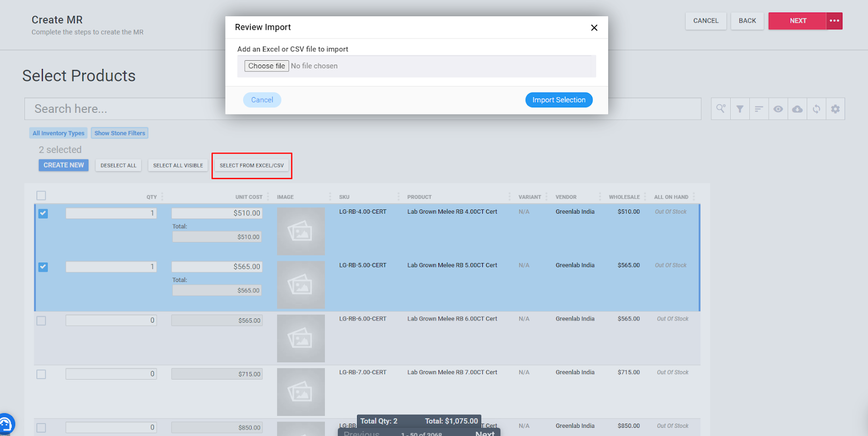Toggle the select-all header checkbox
The width and height of the screenshot is (868, 436).
(41, 196)
